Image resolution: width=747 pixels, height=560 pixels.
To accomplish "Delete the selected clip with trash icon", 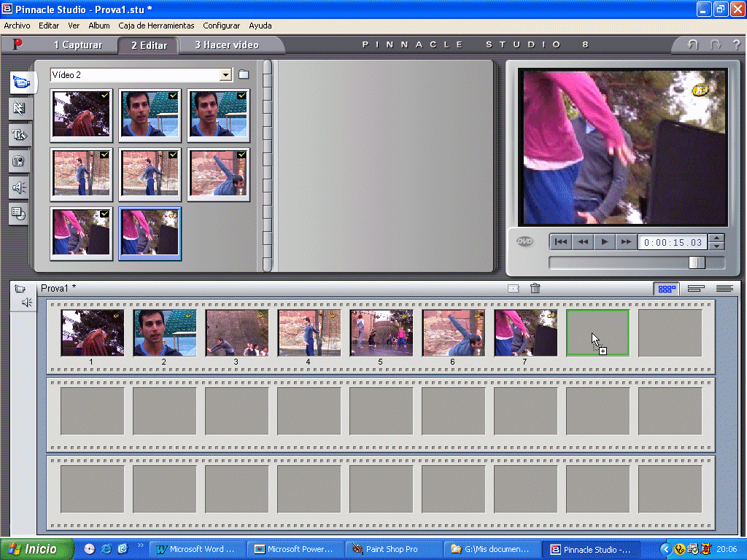I will click(x=535, y=288).
